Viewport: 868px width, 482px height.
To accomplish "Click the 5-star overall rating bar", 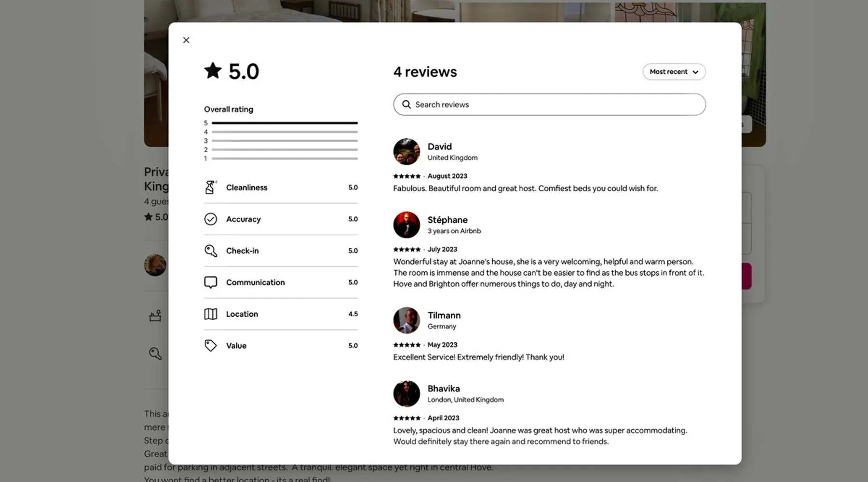I will (x=285, y=123).
